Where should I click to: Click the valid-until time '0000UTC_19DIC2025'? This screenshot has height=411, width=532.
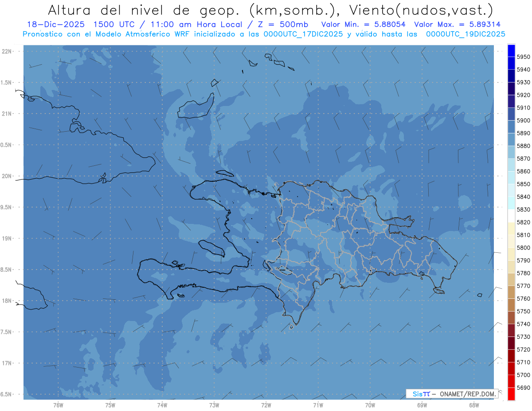pos(465,34)
